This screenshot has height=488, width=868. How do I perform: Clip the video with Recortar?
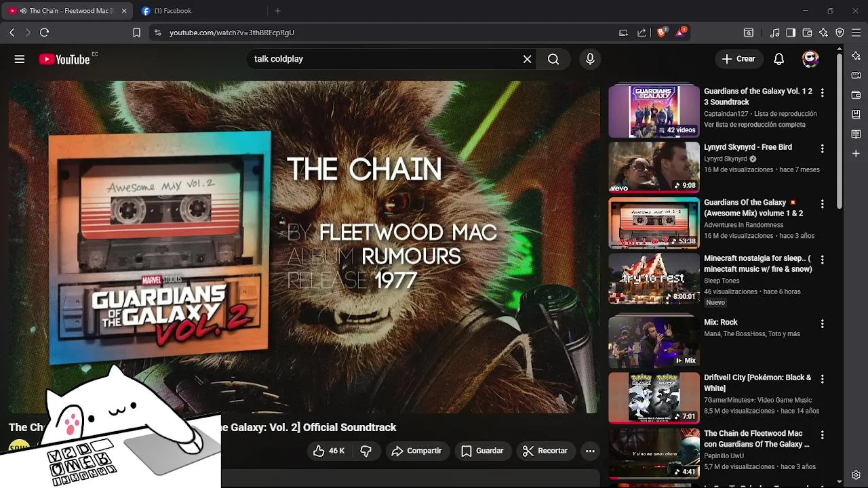(545, 451)
